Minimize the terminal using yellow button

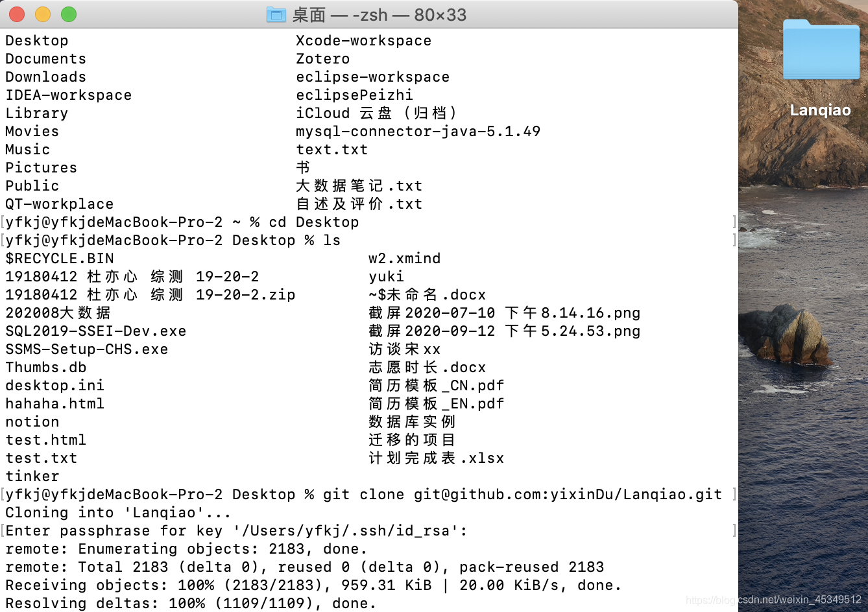pos(43,14)
